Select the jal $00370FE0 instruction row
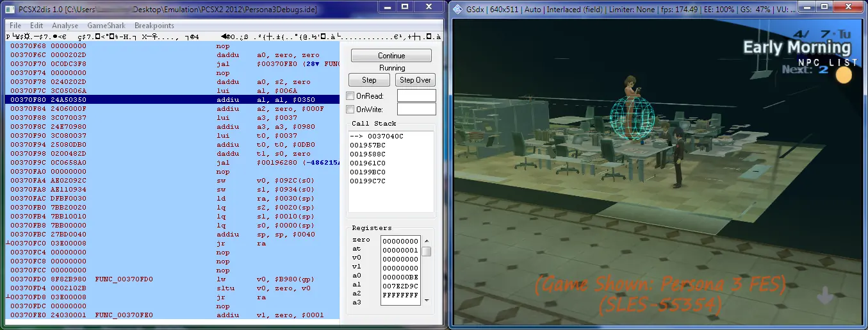The width and height of the screenshot is (868, 330). (x=172, y=64)
